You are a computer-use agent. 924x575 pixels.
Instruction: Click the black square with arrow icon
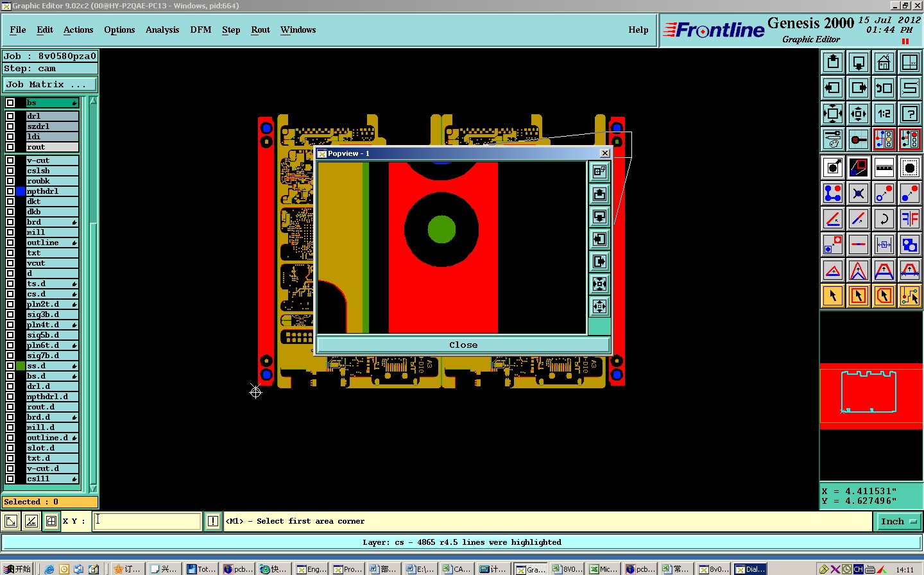pyautogui.click(x=833, y=167)
